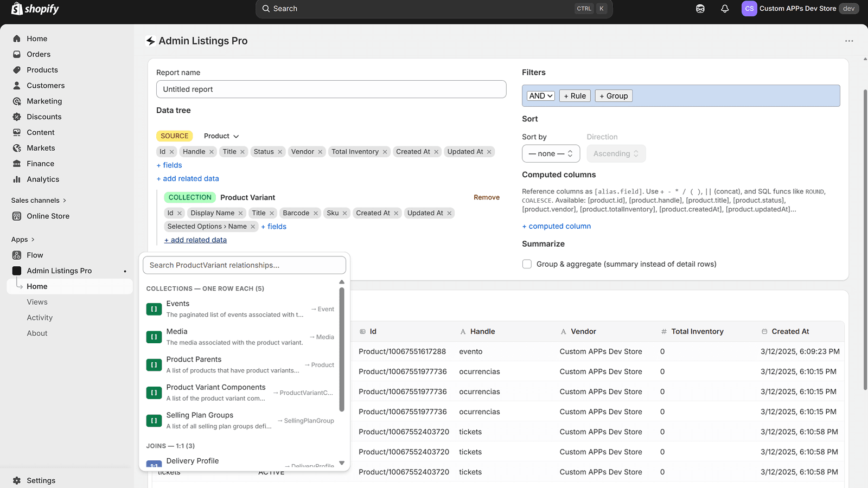This screenshot has height=488, width=868.
Task: Expand Sales channels section
Action: click(x=39, y=200)
